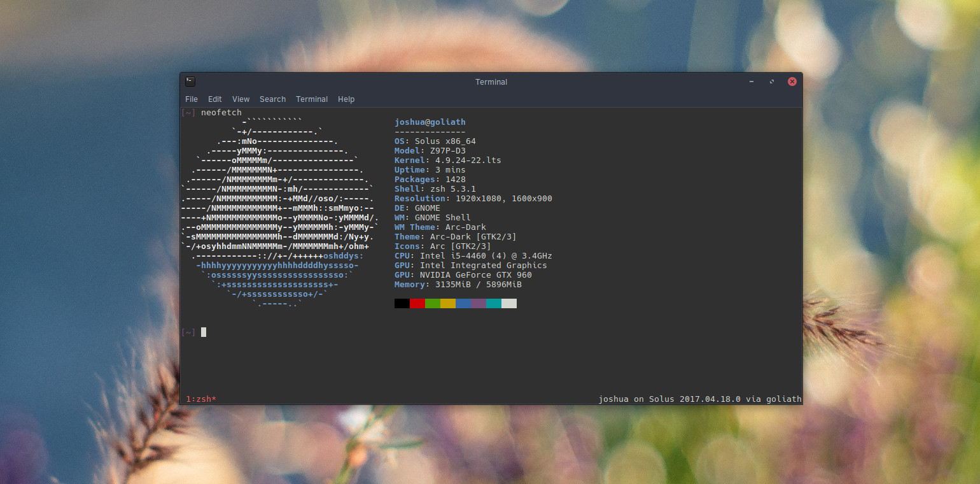Click 'NVIDIA GeForce GTX 960' GPU line
Viewport: 980px width, 484px height.
click(476, 275)
